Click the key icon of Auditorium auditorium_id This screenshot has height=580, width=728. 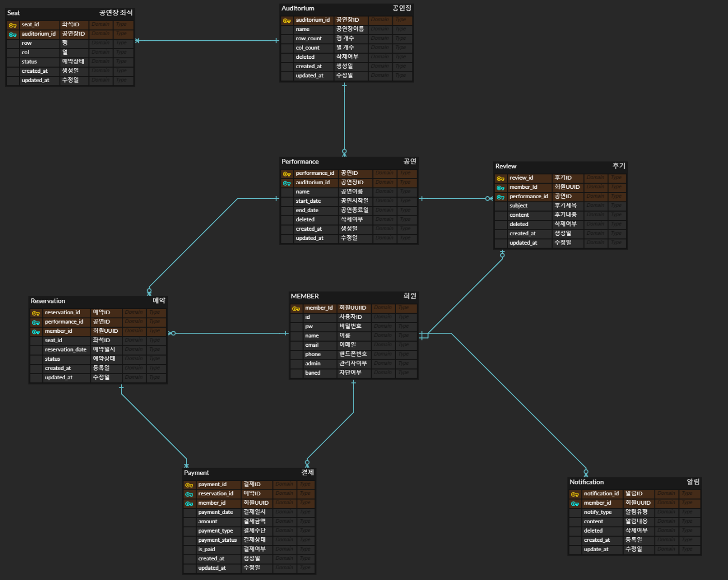coord(287,21)
